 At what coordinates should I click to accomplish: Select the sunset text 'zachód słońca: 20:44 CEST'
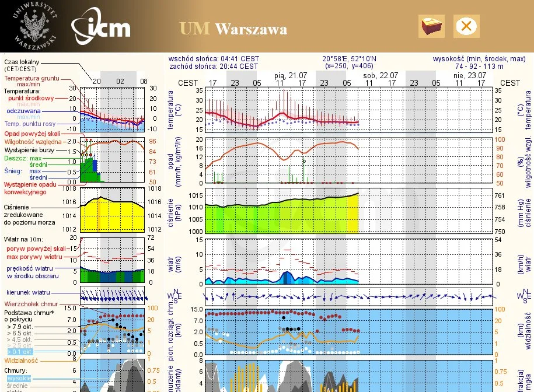tap(214, 66)
